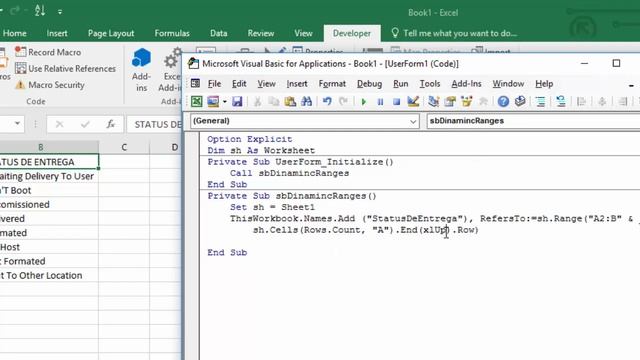The height and width of the screenshot is (360, 640).
Task: Select the Home ribbon tab in Excel
Action: pyautogui.click(x=15, y=33)
